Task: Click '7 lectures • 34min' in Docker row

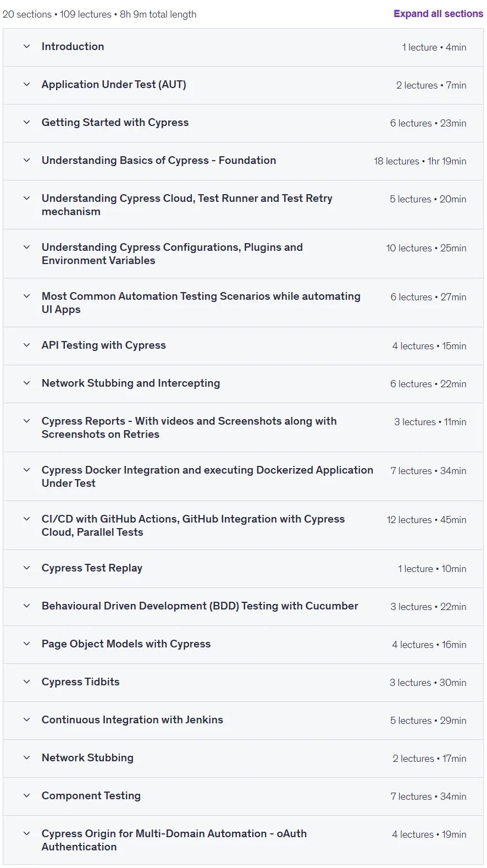Action: [x=428, y=471]
